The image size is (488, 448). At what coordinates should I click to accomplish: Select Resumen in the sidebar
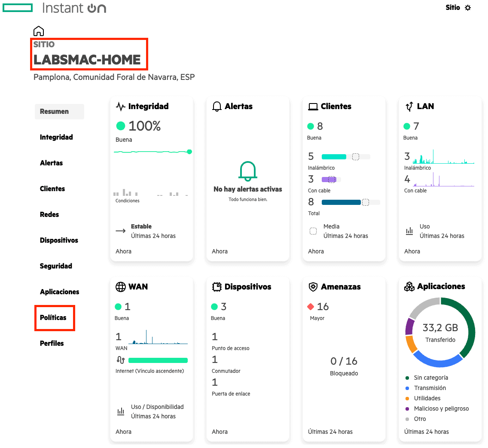(x=54, y=111)
